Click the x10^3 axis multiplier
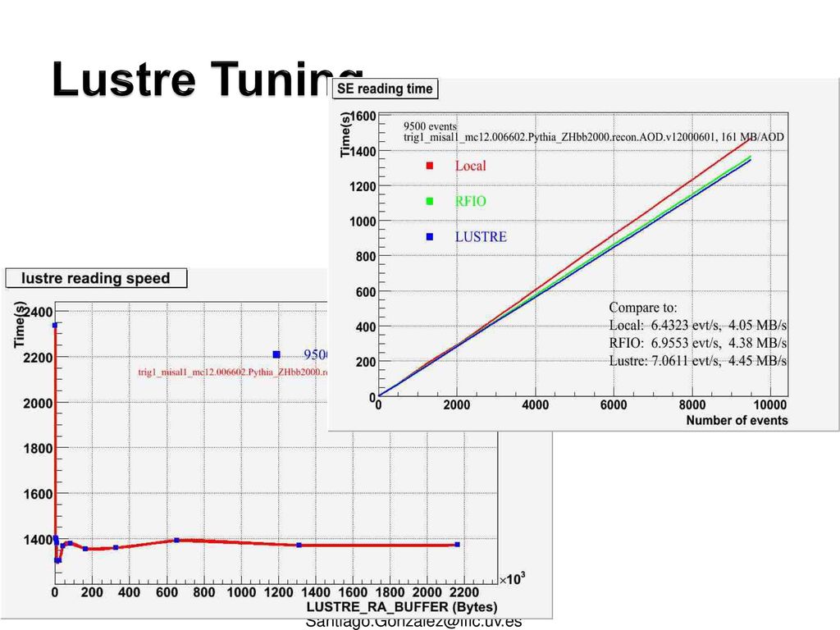Viewport: 840px width, 630px height. [x=512, y=579]
